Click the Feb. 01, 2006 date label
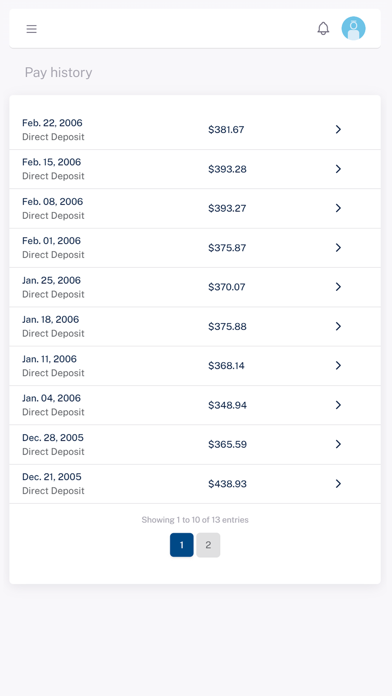The width and height of the screenshot is (392, 696). pyautogui.click(x=51, y=241)
